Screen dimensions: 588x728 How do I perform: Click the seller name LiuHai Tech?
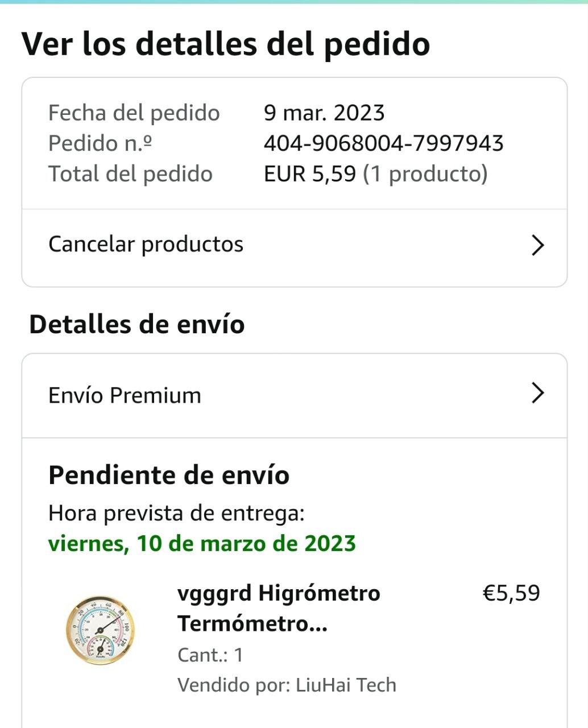[x=346, y=685]
